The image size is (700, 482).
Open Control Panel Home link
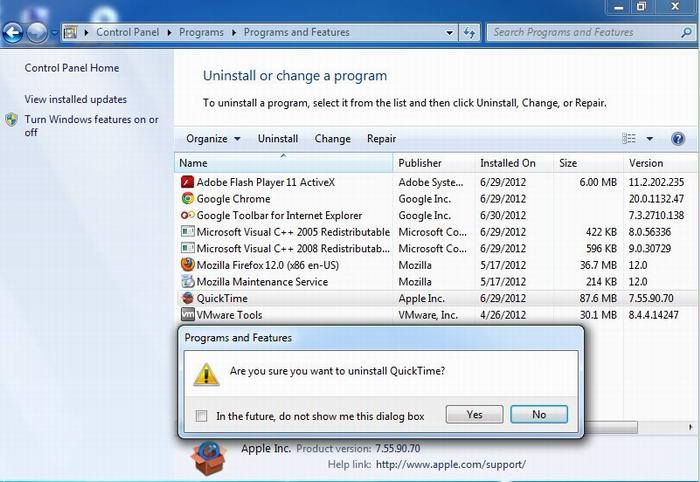click(x=72, y=68)
